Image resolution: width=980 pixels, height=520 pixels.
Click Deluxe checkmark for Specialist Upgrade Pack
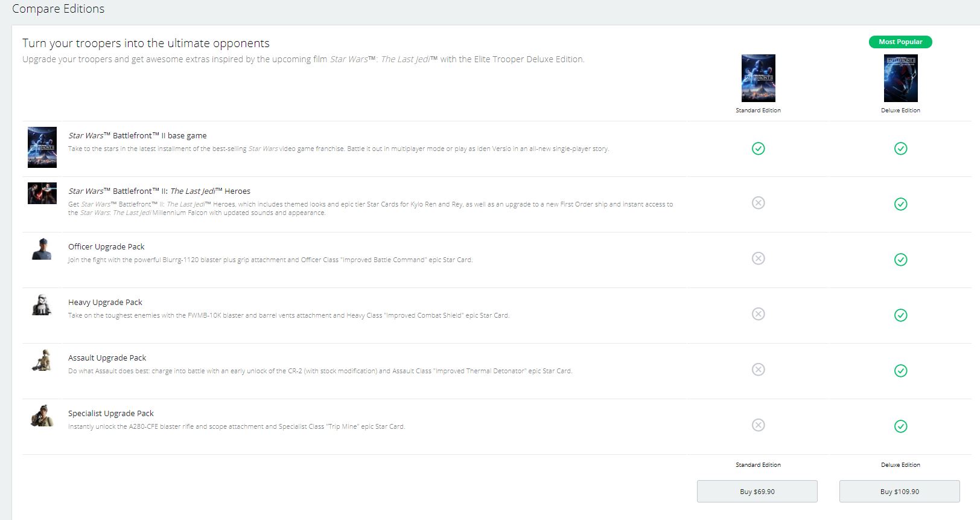pos(900,426)
